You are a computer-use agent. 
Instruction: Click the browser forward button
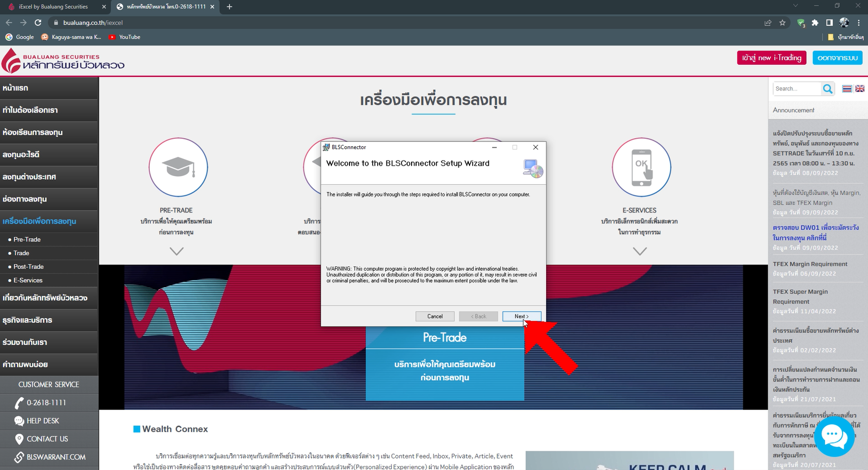(x=23, y=23)
